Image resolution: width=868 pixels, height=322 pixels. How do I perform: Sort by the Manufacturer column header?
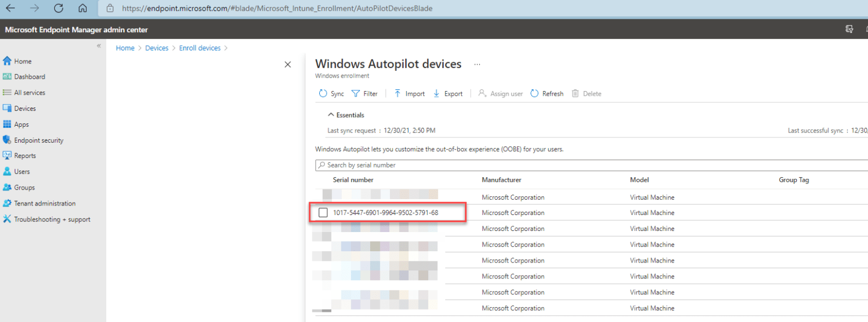pyautogui.click(x=501, y=180)
